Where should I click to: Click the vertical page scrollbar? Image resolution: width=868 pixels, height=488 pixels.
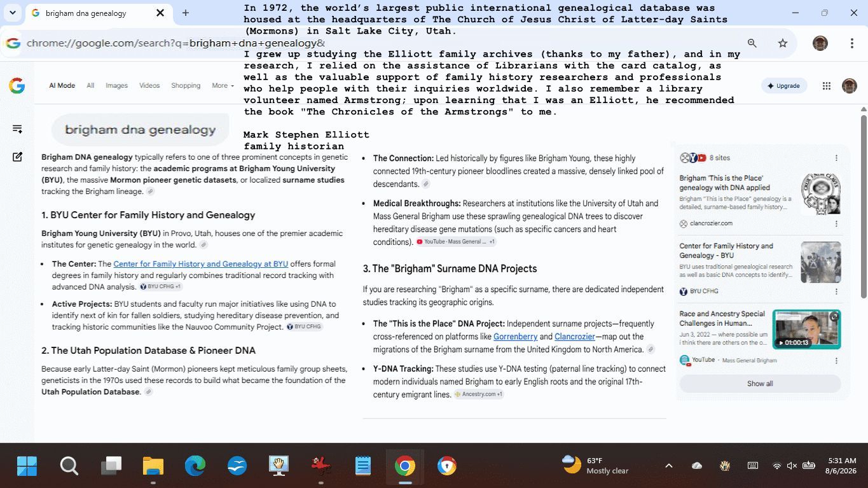[864, 207]
